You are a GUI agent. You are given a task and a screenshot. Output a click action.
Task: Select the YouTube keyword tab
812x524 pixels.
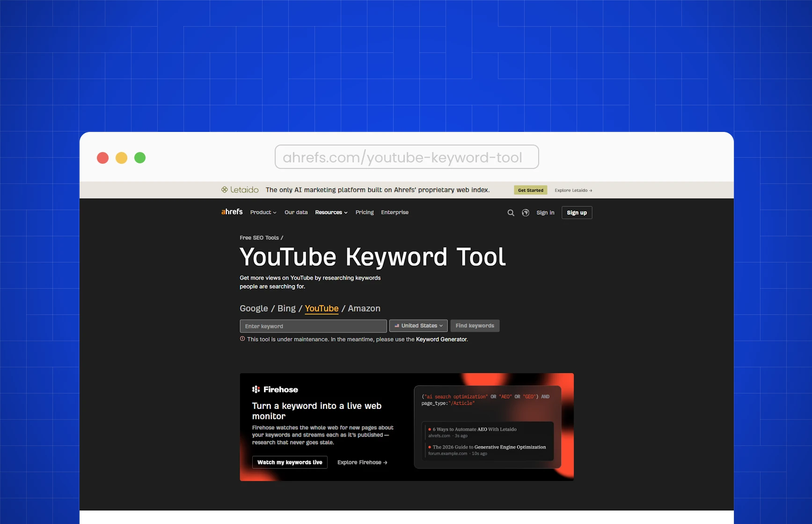(322, 308)
